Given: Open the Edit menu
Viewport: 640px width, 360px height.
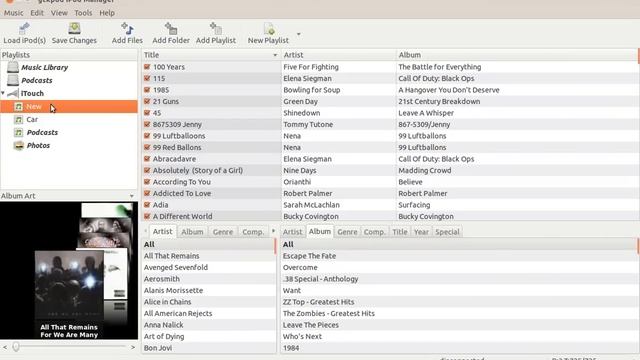Looking at the screenshot, I should point(37,13).
